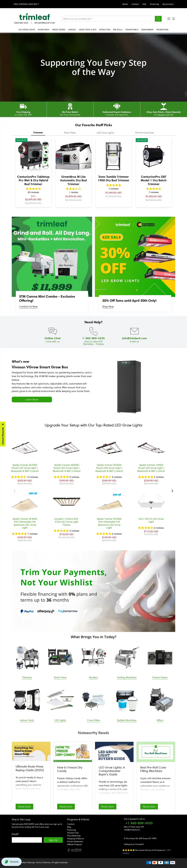The image size is (187, 868).
Task: Click the email envelope icon in Need Help
Action: point(134,331)
